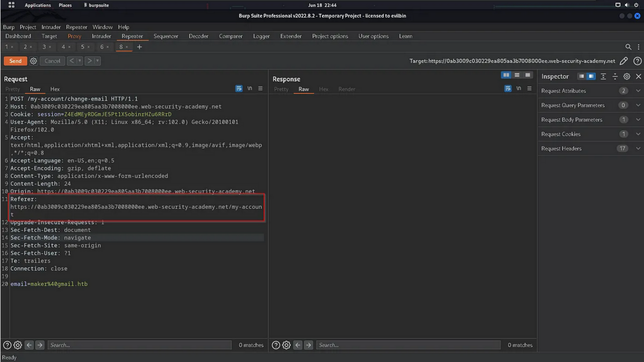Search Repeater tabs with magnifier icon

click(628, 47)
